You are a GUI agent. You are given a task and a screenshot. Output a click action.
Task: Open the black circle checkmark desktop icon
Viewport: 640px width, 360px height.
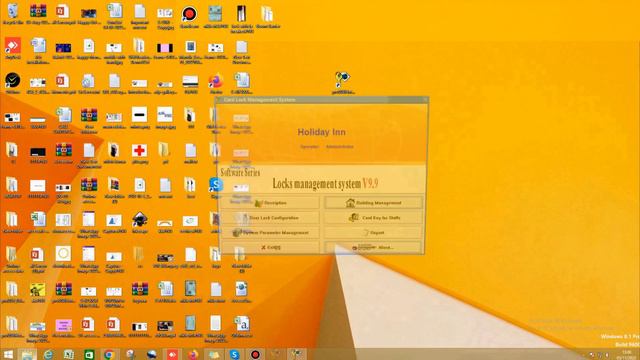(x=13, y=83)
